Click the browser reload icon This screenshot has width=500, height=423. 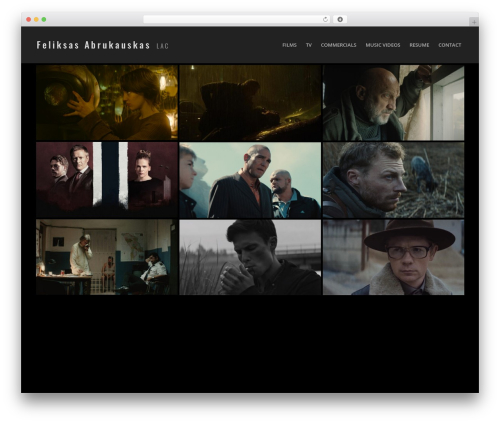click(x=325, y=19)
